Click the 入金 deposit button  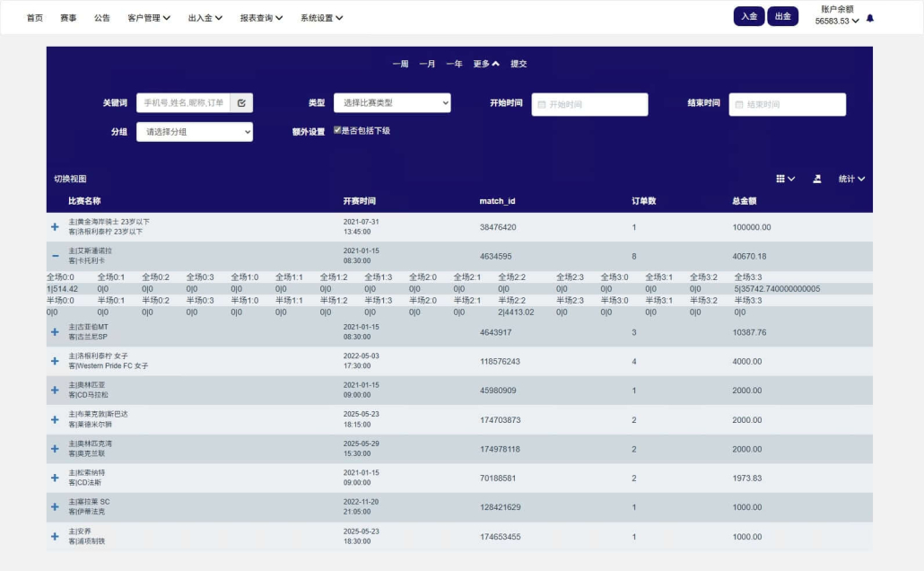pos(749,16)
